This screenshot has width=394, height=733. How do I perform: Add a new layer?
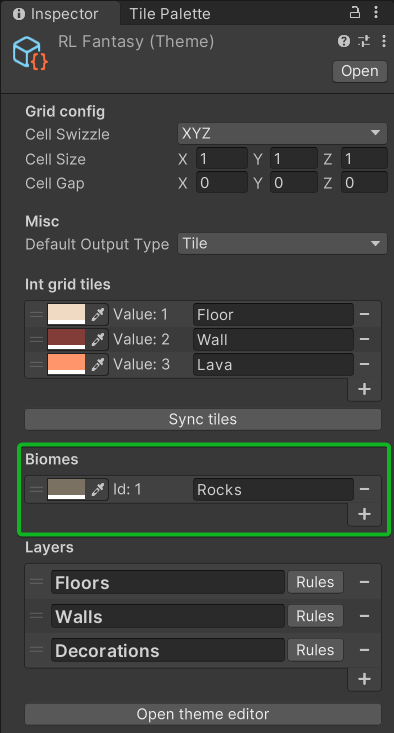click(364, 679)
